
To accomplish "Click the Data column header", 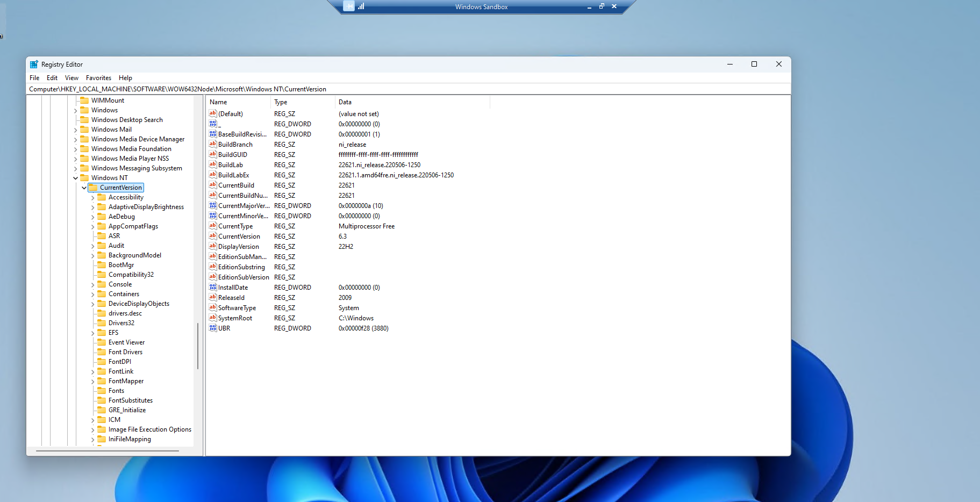I will click(412, 102).
